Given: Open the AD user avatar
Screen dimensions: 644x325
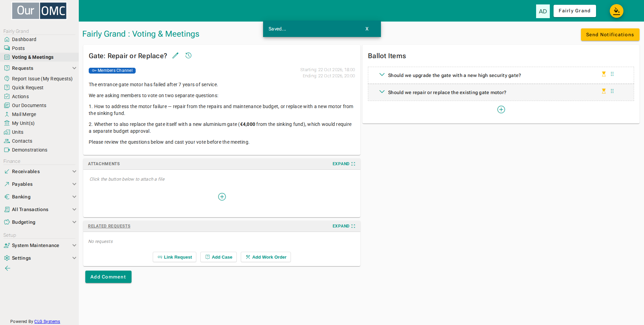Looking at the screenshot, I should coord(543,11).
